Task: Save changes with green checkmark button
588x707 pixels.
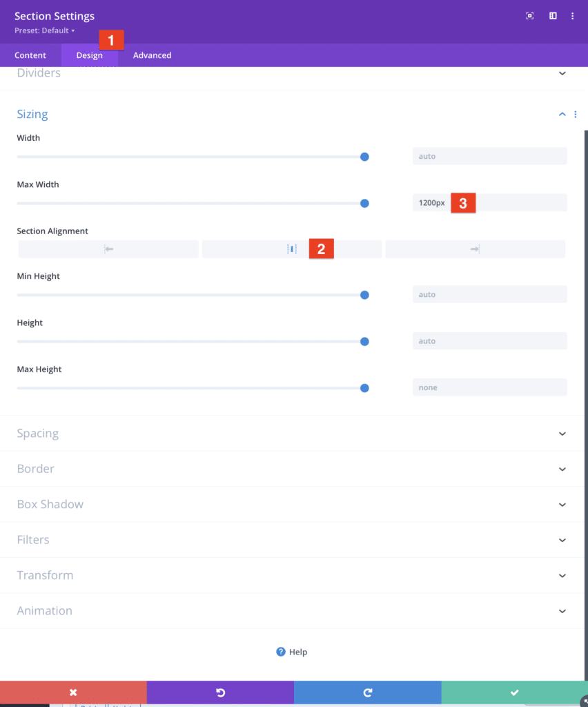Action: (x=514, y=693)
